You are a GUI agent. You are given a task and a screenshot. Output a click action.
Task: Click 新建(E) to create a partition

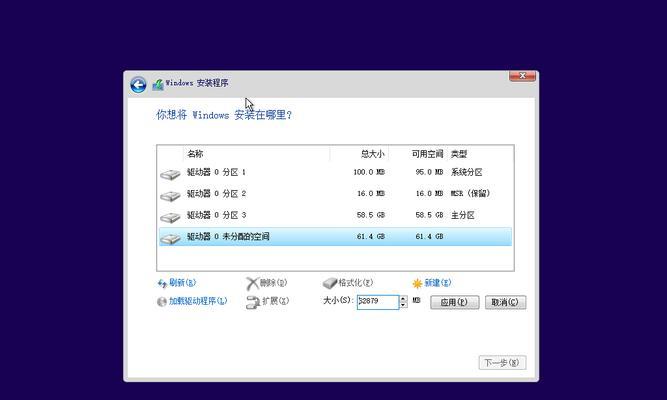[438, 283]
